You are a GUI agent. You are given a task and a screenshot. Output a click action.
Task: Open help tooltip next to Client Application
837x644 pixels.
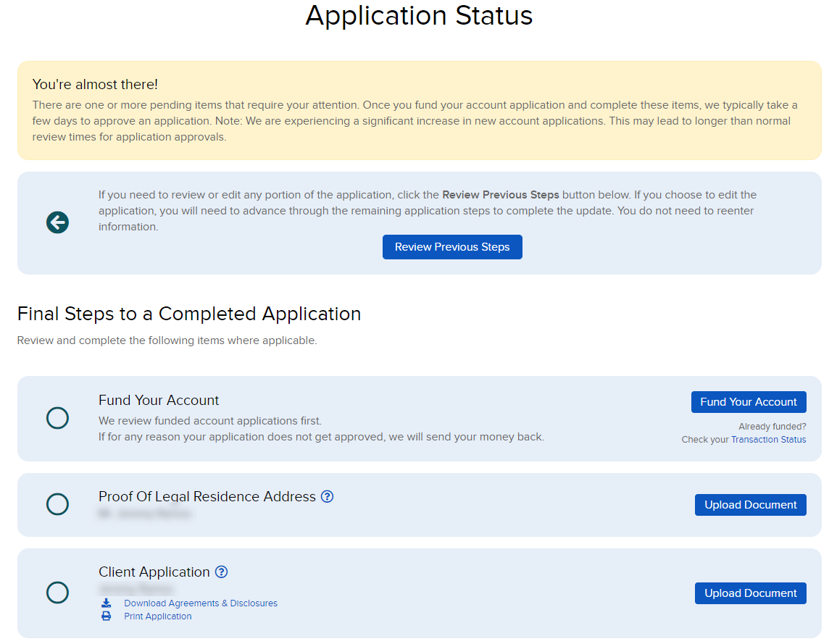[x=220, y=572]
